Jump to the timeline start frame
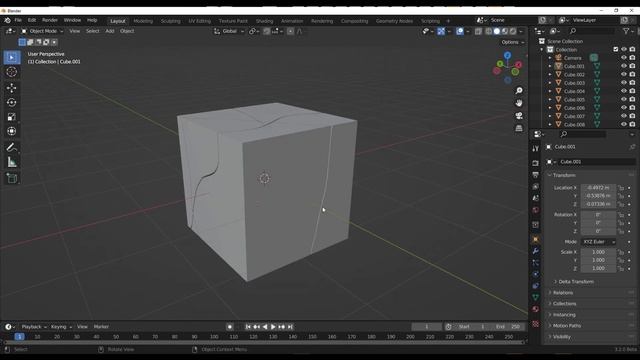The height and width of the screenshot is (360, 640). (248, 327)
